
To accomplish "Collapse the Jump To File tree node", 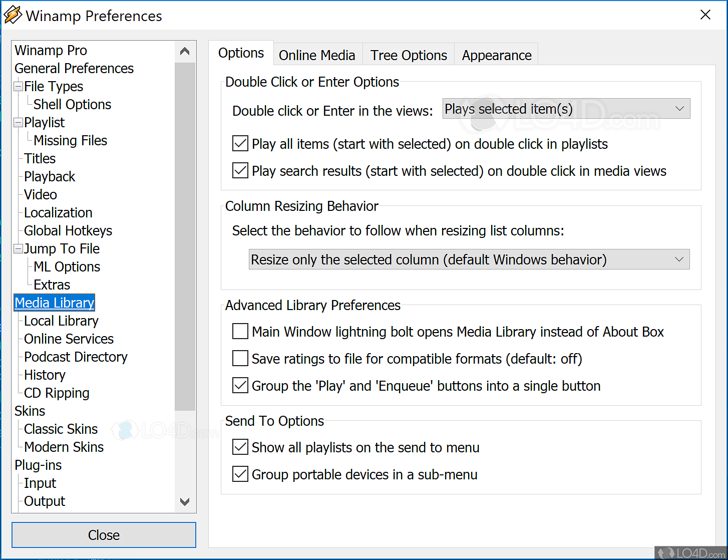I will click(19, 249).
